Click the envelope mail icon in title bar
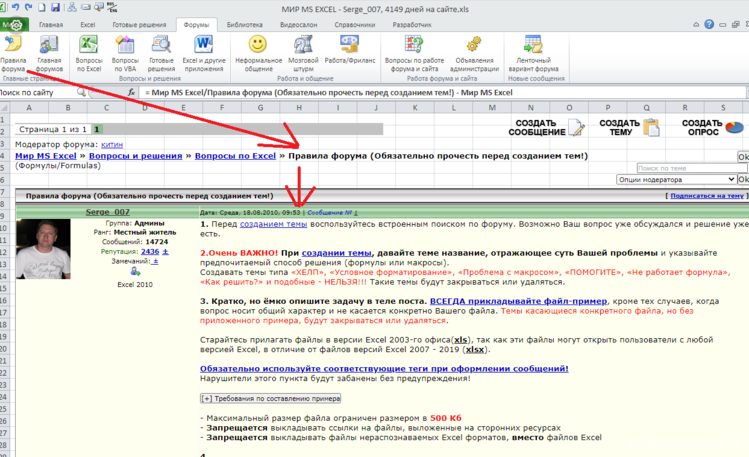 [86, 8]
